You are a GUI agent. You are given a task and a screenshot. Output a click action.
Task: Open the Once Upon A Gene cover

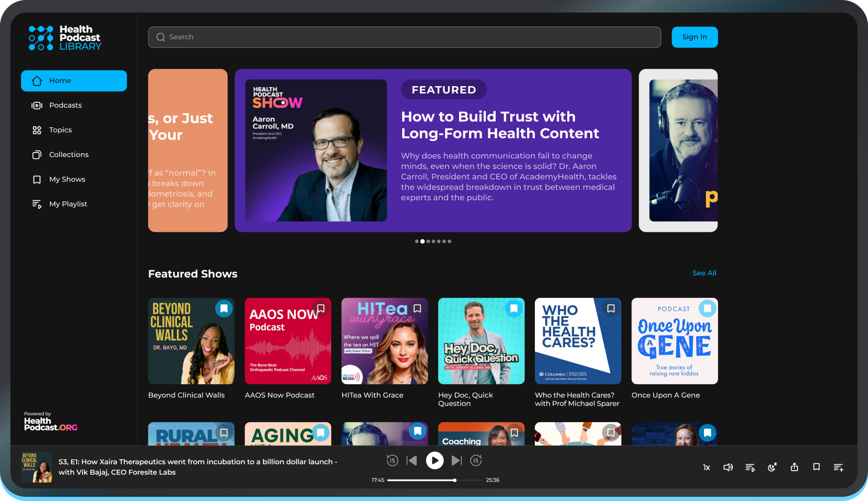click(x=675, y=341)
